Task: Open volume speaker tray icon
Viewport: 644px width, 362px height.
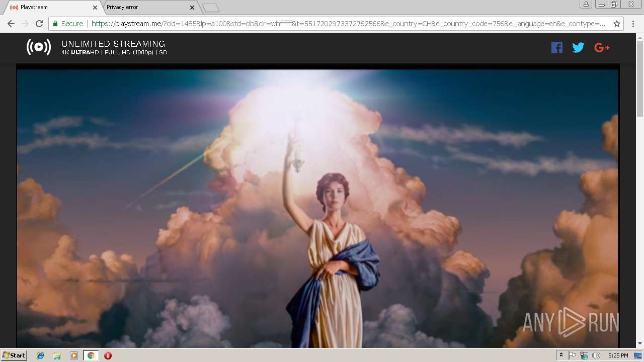Action: coord(596,355)
